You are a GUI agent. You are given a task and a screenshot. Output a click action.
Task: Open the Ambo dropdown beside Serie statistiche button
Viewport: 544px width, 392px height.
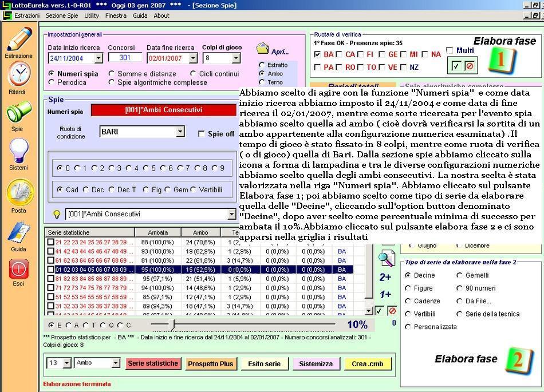[116, 363]
